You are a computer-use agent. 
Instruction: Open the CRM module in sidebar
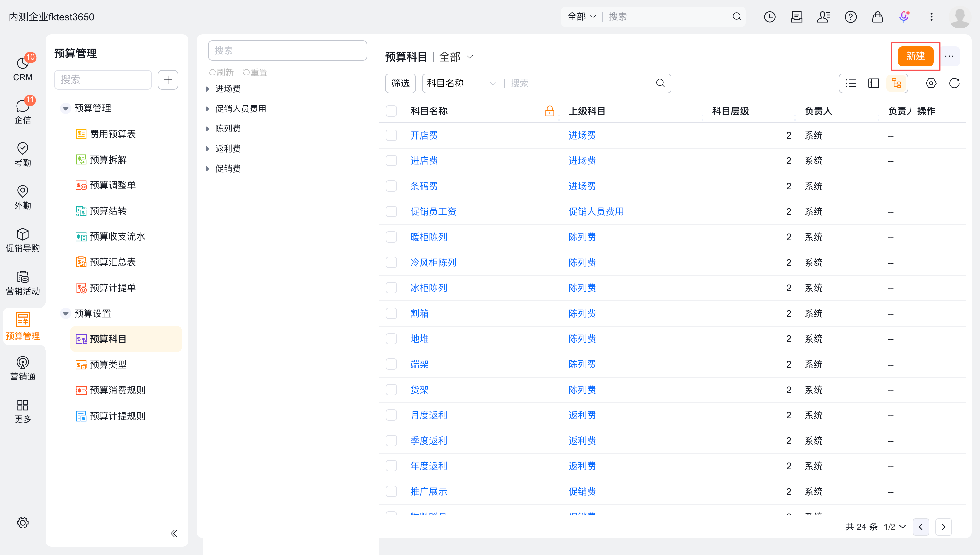point(22,69)
